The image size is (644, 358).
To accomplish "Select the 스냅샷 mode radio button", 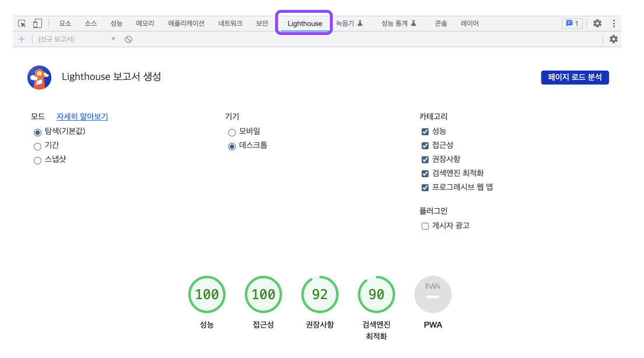I will coord(38,160).
